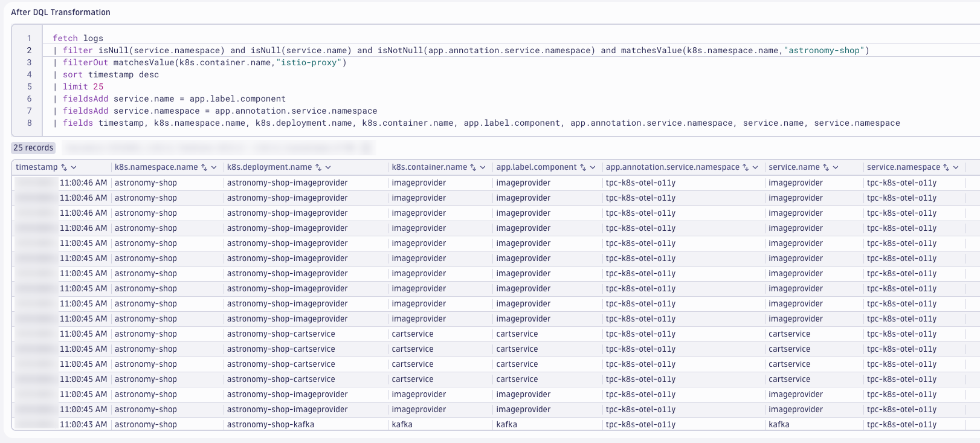Select the 11:00:43 AM timestamp cell
Screen dimensions: 980x443
click(83, 424)
